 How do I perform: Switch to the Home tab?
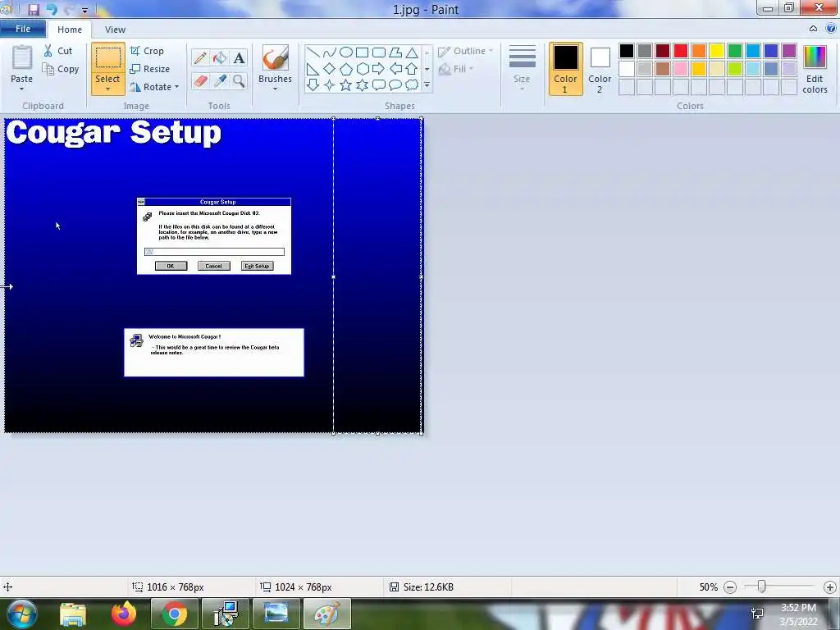tap(70, 30)
